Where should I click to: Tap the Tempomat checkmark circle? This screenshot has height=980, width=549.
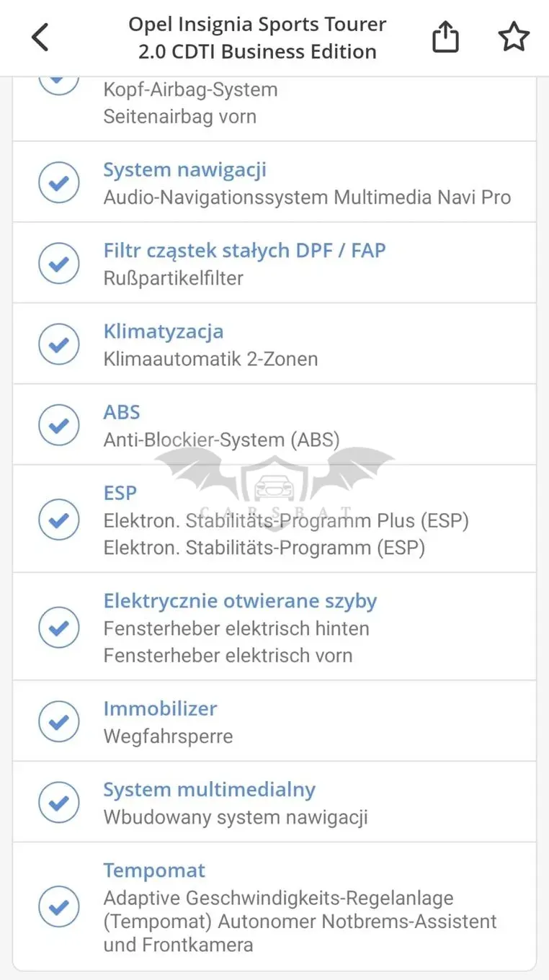pyautogui.click(x=59, y=906)
